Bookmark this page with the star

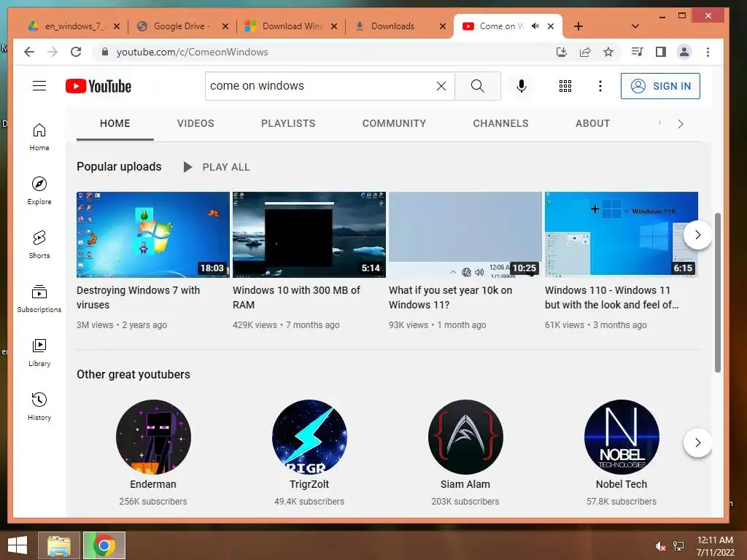608,52
